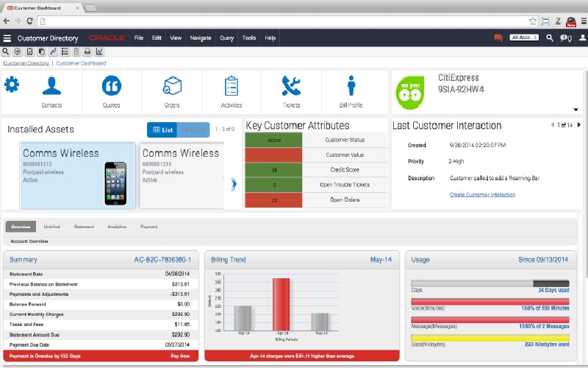Click Create Customer Interaction link

(x=482, y=194)
